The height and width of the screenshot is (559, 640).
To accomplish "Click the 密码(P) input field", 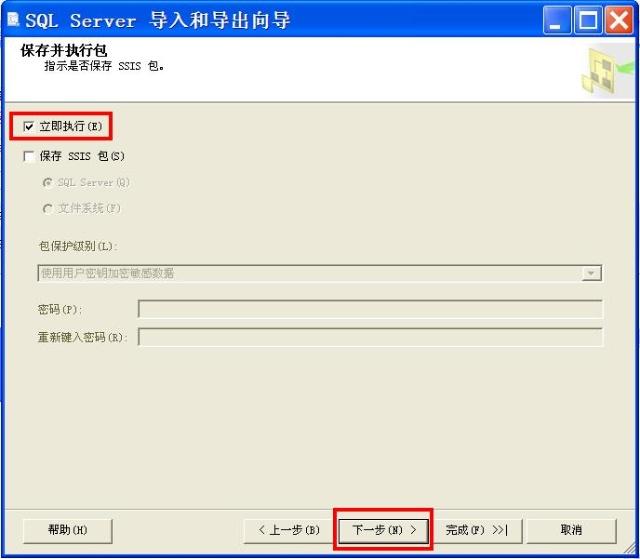I will (370, 309).
